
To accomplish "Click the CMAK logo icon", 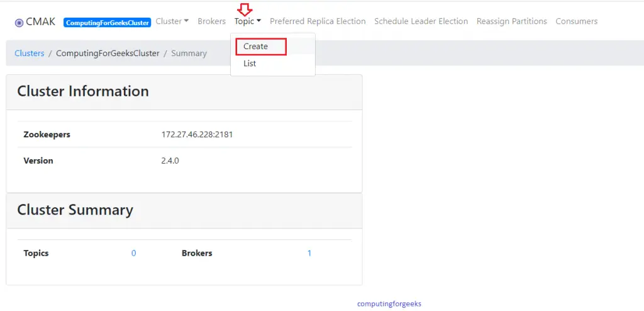I will (19, 23).
